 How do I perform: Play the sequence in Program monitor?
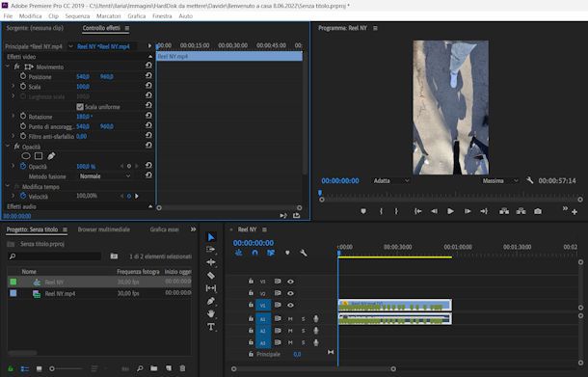450,211
